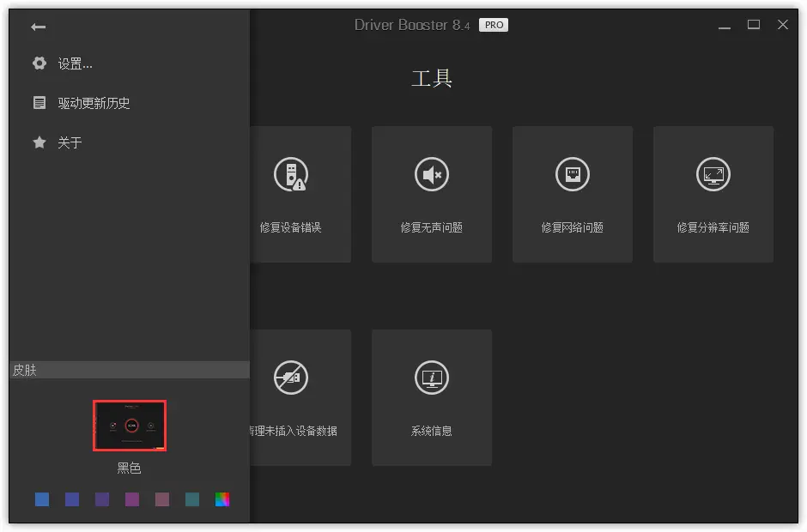Click the driver update history book icon
The width and height of the screenshot is (807, 532).
[39, 103]
